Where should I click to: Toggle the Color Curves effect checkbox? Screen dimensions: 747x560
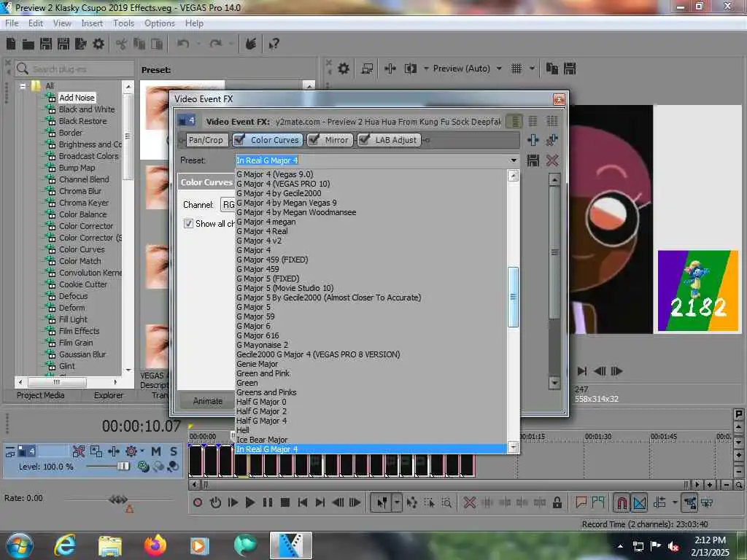(239, 139)
